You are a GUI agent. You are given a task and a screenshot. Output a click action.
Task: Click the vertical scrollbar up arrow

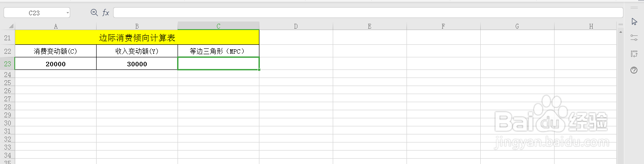point(620,32)
